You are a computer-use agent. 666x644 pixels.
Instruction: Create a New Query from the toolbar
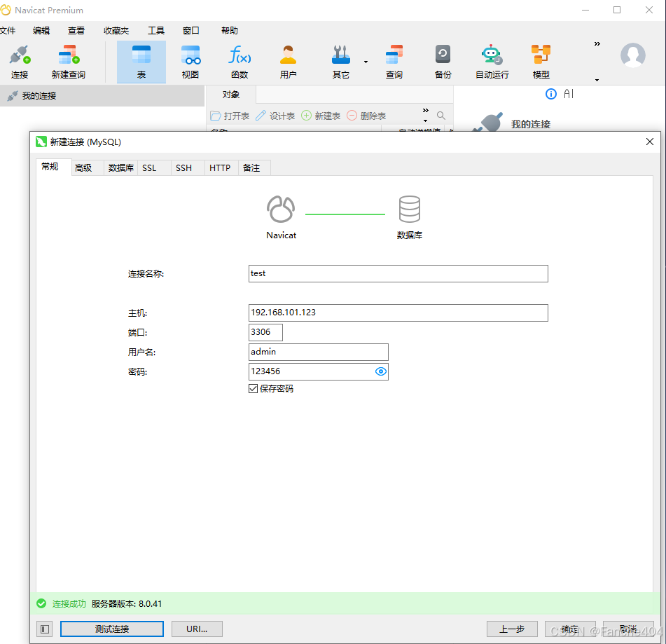tap(69, 62)
